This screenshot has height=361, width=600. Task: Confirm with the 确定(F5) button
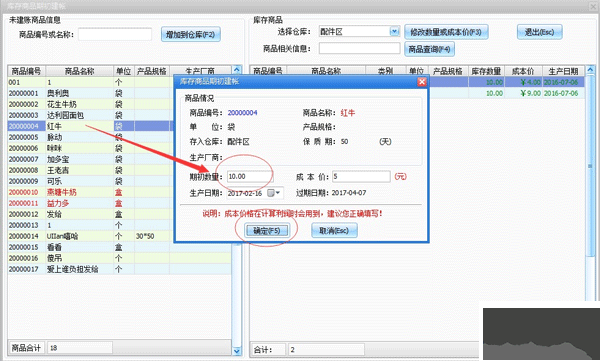click(x=267, y=230)
